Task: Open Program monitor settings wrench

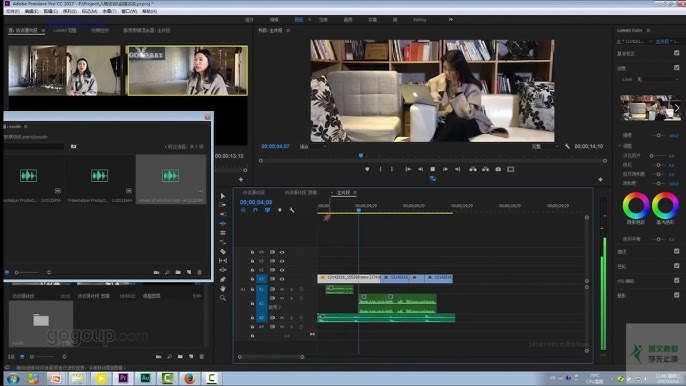Action: 567,146
